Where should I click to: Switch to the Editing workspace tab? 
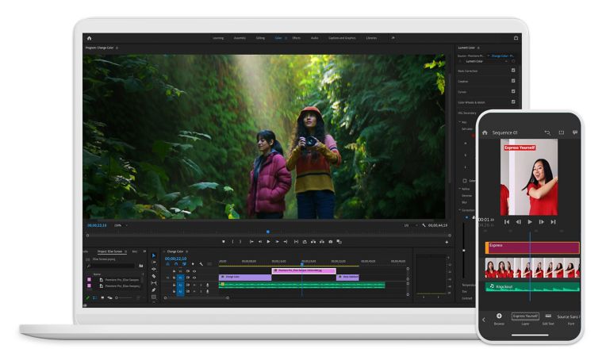click(x=259, y=37)
